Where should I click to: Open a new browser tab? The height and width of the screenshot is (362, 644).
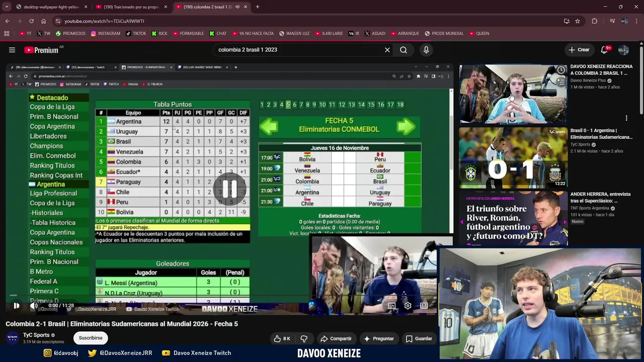point(258,7)
